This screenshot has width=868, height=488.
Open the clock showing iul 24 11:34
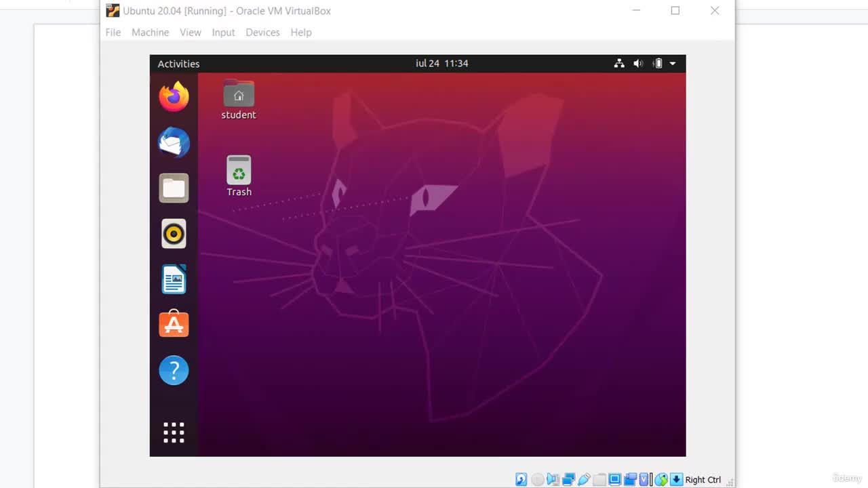[442, 63]
